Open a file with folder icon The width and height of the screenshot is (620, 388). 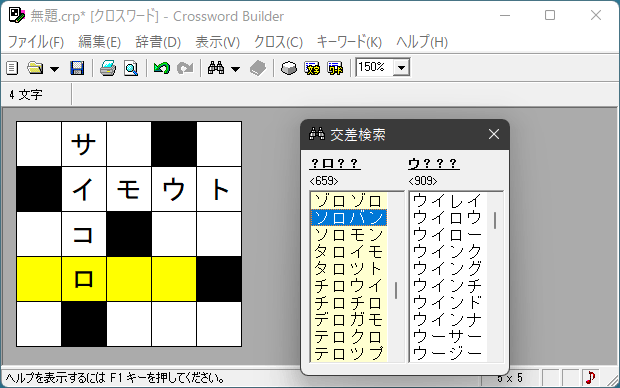[36, 68]
